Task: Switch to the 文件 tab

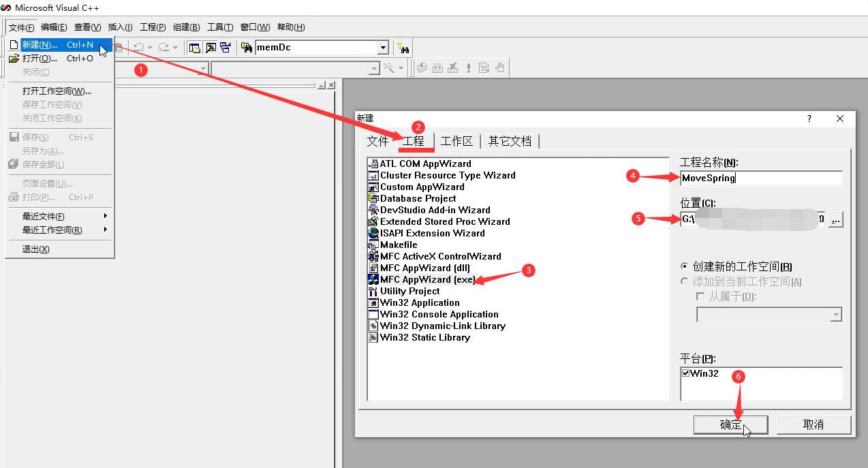Action: click(x=377, y=141)
